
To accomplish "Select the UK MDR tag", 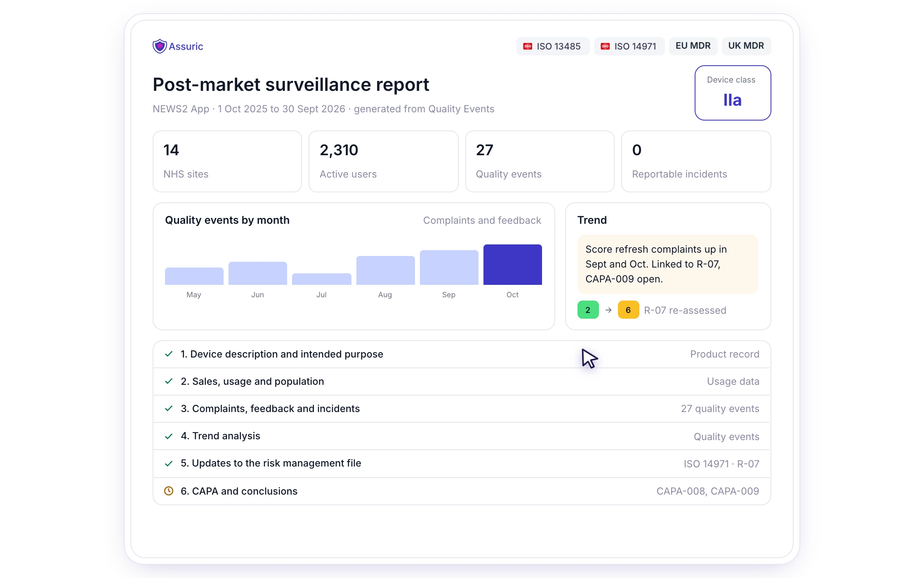I will coord(746,46).
